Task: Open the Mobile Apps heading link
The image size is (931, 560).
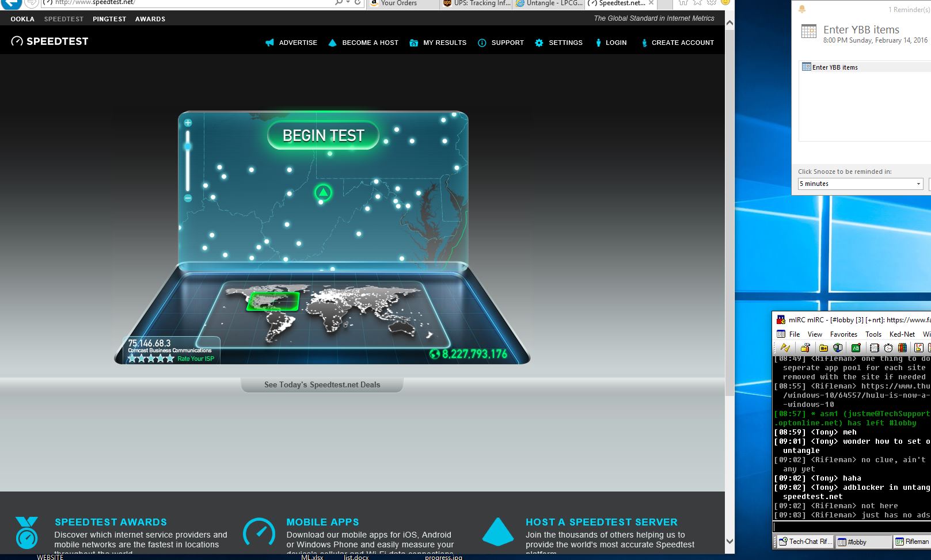Action: (322, 522)
